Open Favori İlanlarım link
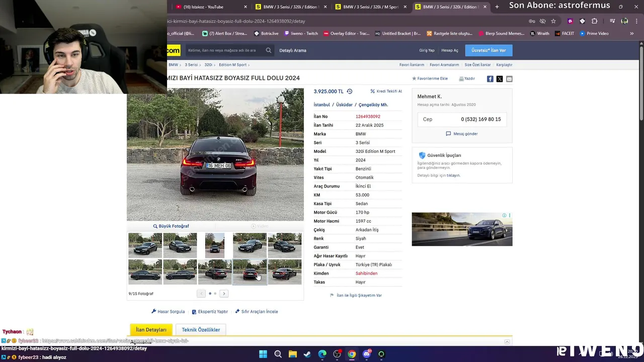The width and height of the screenshot is (644, 362). pyautogui.click(x=412, y=65)
